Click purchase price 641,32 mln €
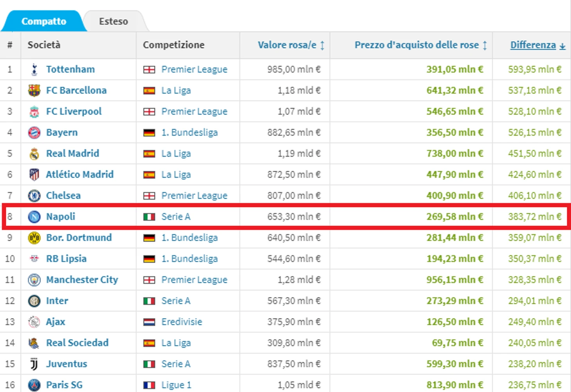The height and width of the screenshot is (392, 571). [455, 90]
